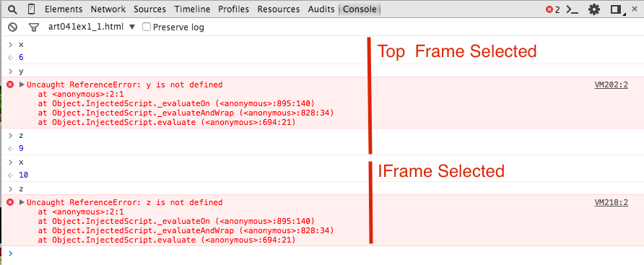Clear the console with the circle-slash icon
Screen dimensions: 644x265
(x=13, y=27)
